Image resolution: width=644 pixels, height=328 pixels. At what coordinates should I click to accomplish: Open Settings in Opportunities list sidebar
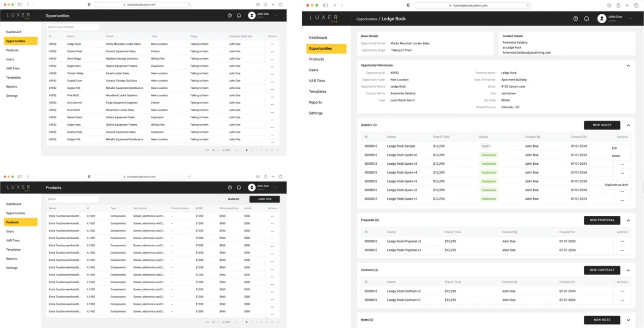[x=11, y=96]
